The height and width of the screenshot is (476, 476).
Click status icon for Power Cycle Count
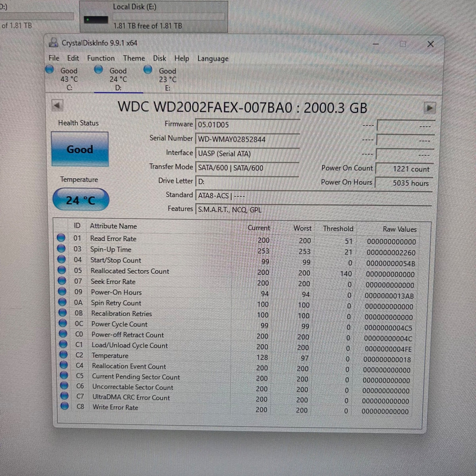(x=63, y=323)
